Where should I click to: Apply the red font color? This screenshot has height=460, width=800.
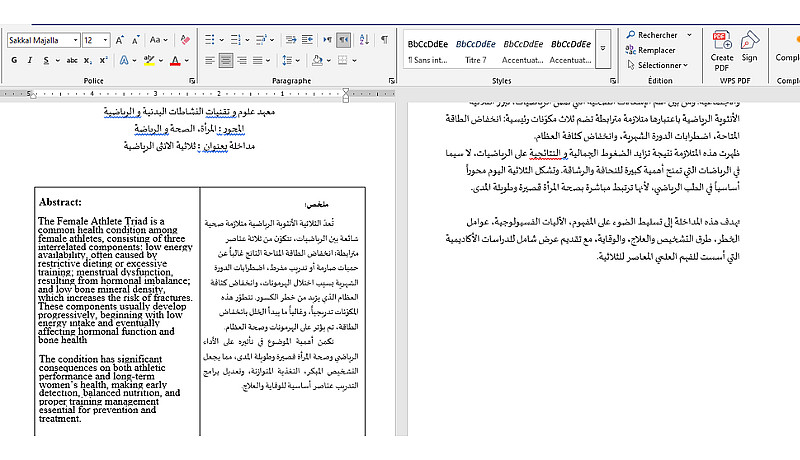(175, 60)
